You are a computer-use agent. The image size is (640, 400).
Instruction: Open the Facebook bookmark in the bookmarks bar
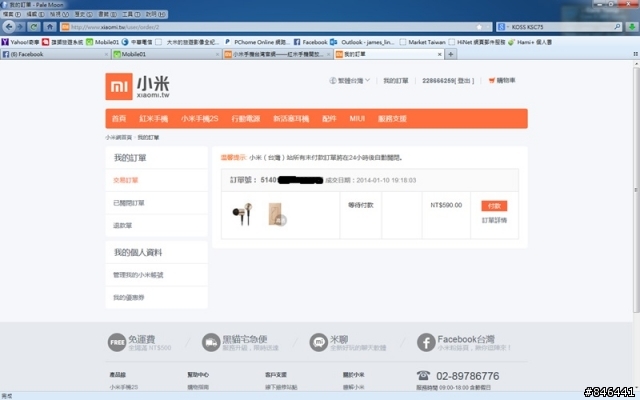(x=311, y=42)
